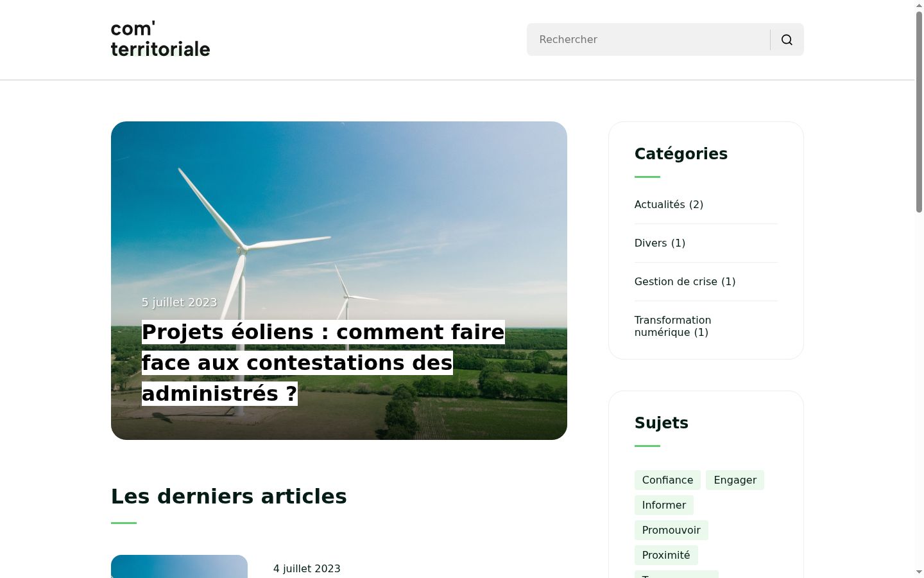The width and height of the screenshot is (924, 578).
Task: Open the Actualités (2) category
Action: pos(669,205)
